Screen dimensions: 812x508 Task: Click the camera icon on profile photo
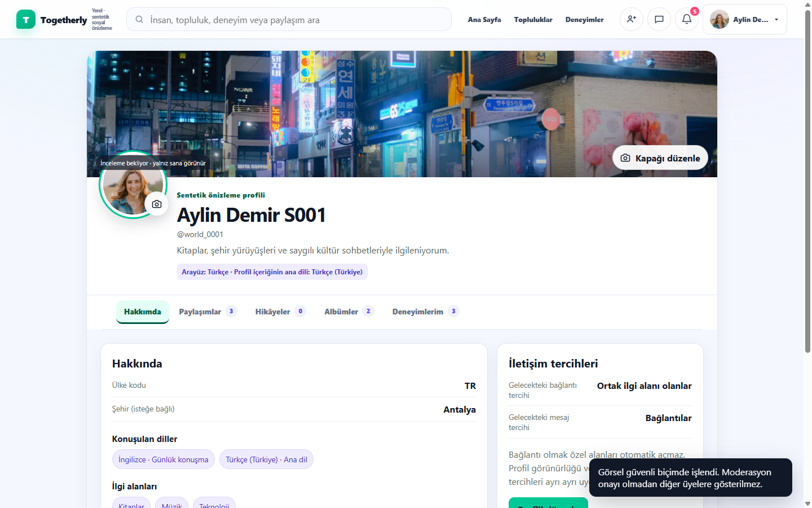[x=157, y=204]
